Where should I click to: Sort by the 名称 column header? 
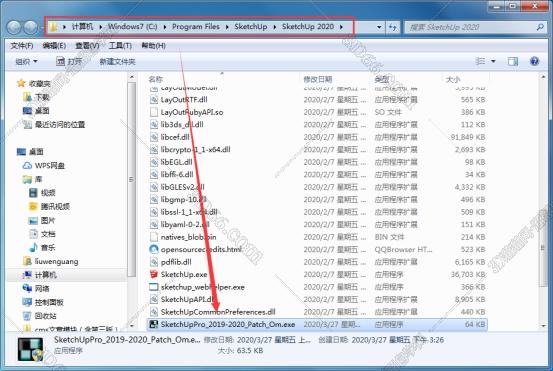156,79
